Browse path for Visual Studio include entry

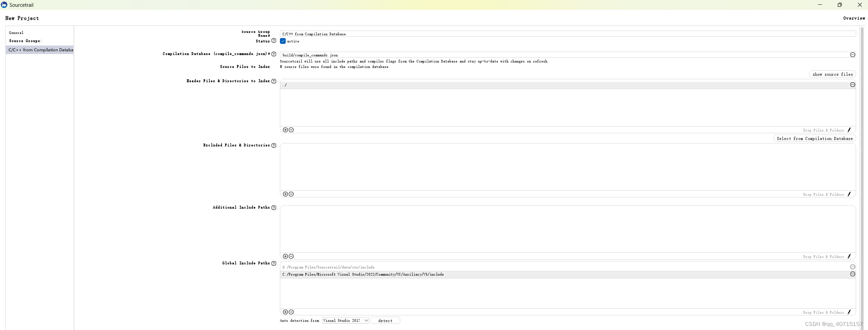pos(853,274)
